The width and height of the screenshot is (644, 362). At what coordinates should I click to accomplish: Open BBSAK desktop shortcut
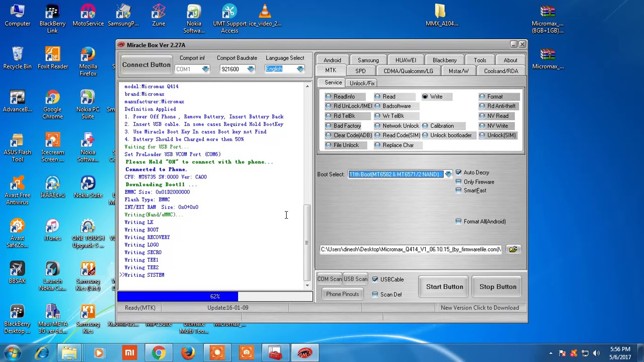[x=18, y=273]
